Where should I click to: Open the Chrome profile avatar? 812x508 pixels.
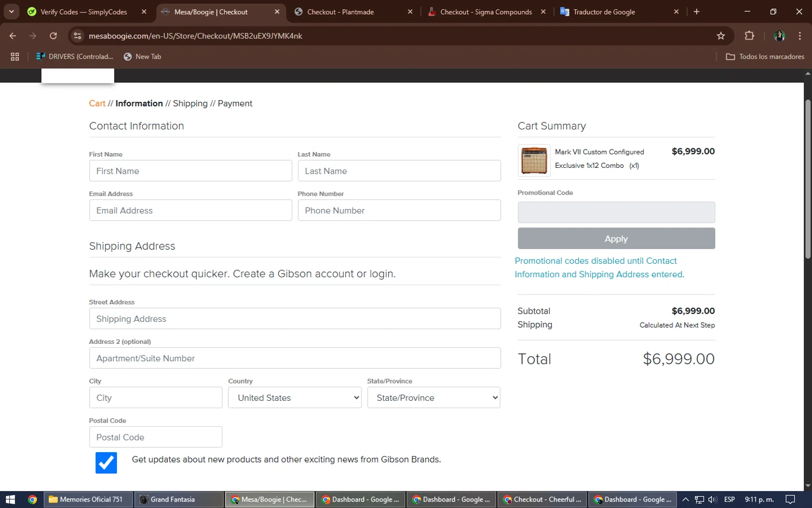[779, 36]
